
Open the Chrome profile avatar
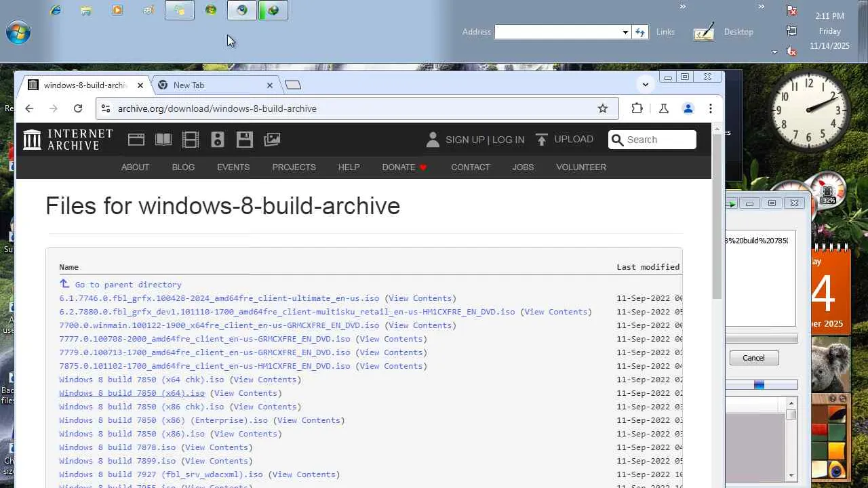(688, 108)
